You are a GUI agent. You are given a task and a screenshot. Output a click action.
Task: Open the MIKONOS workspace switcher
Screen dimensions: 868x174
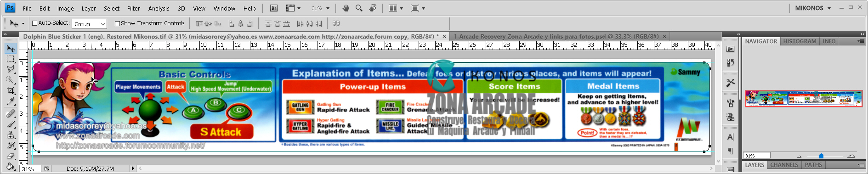point(813,8)
